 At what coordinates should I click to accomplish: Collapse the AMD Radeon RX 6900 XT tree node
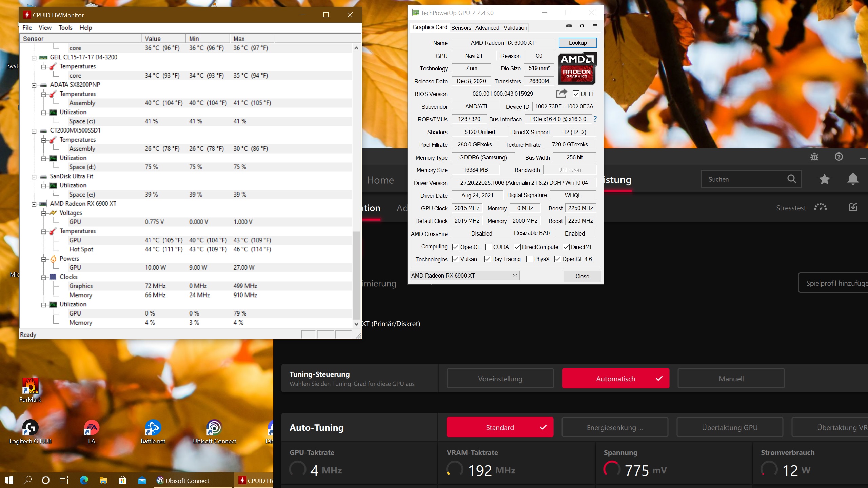coord(34,204)
